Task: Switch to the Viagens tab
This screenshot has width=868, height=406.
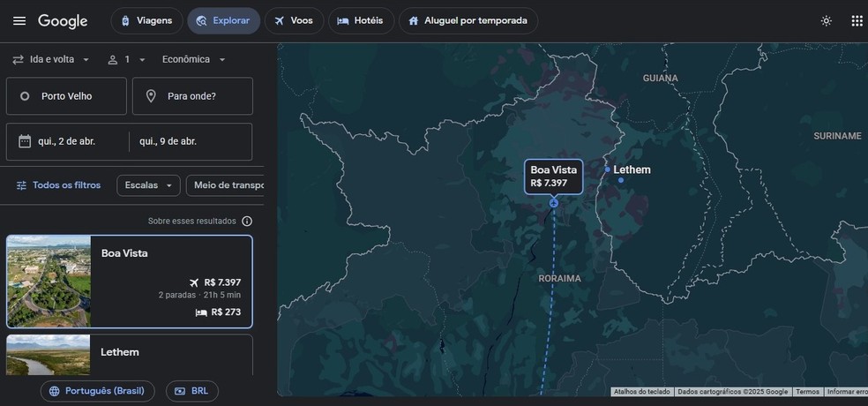Action: point(146,20)
